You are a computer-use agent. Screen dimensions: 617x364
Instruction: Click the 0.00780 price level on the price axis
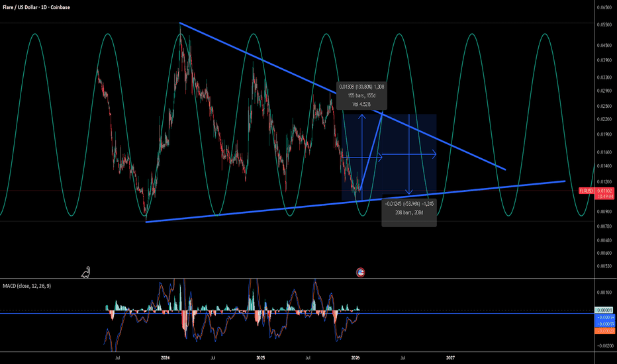tap(604, 226)
